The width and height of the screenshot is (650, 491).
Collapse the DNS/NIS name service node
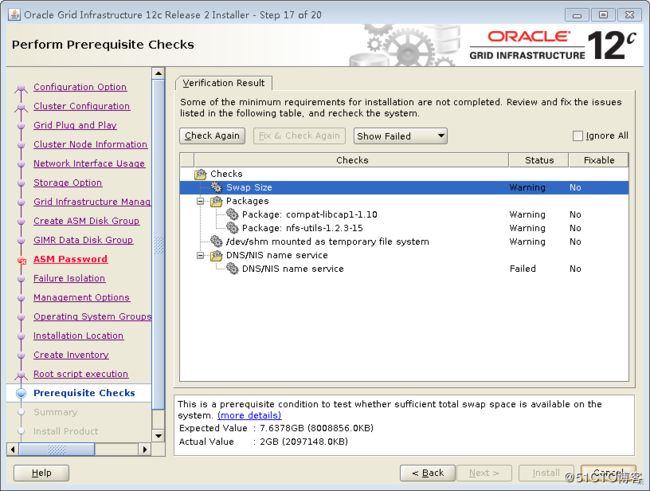tap(200, 255)
